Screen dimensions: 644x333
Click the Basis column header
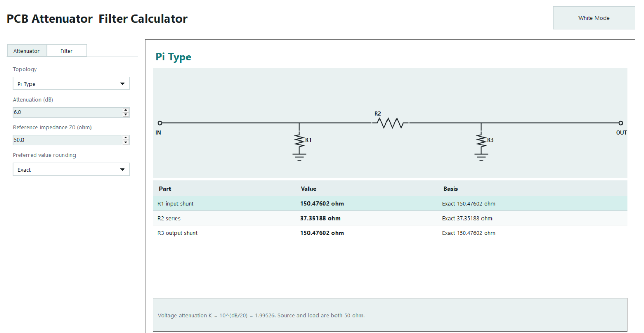click(451, 189)
